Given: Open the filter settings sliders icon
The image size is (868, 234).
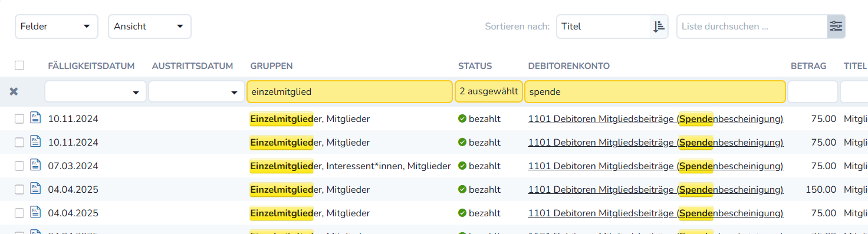Looking at the screenshot, I should (836, 27).
